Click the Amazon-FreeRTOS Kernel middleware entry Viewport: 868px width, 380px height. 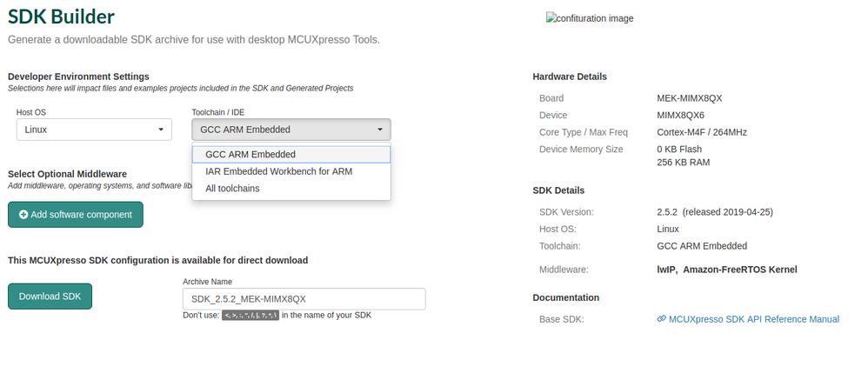(x=740, y=270)
